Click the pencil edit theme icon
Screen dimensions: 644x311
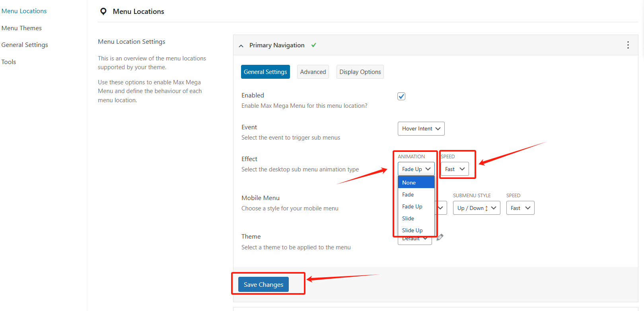click(440, 237)
